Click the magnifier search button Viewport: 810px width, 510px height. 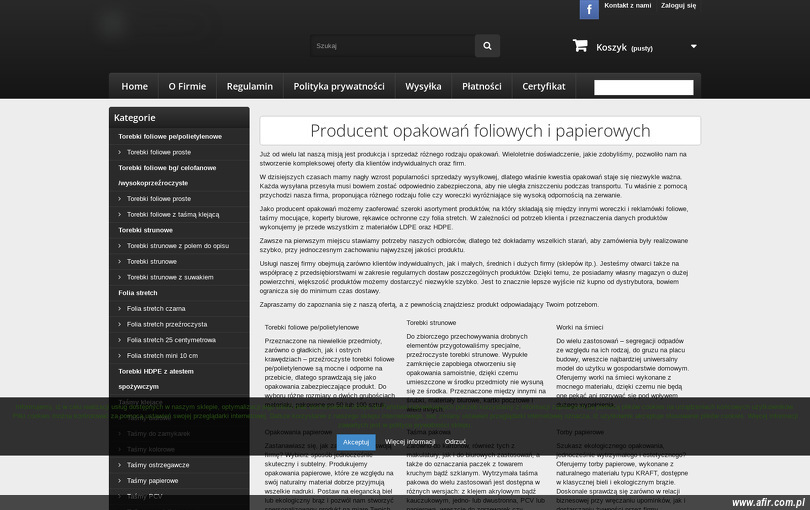(x=487, y=46)
